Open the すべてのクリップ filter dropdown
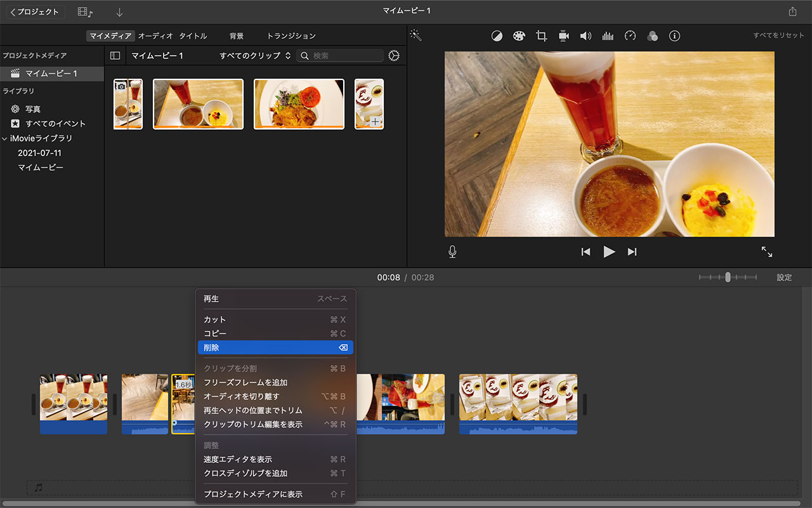 [255, 56]
